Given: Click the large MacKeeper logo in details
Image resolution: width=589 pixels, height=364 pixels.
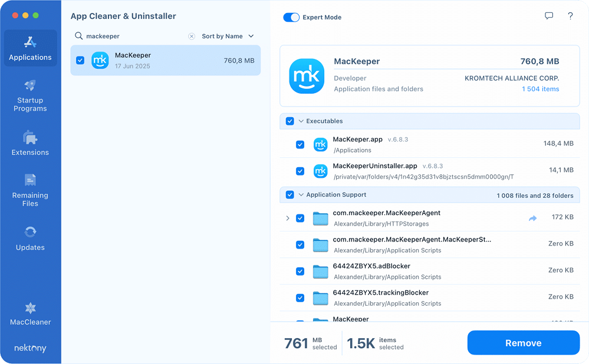Looking at the screenshot, I should [307, 76].
